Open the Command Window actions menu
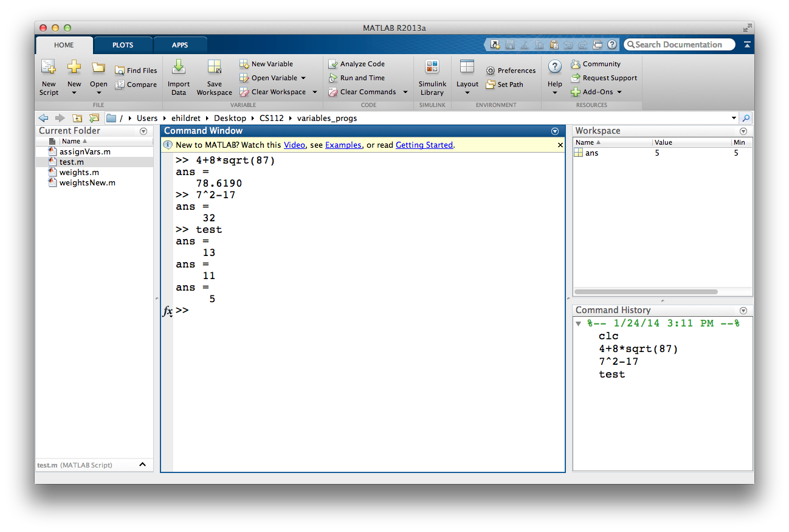Viewport: 789px width, 532px height. [x=554, y=131]
